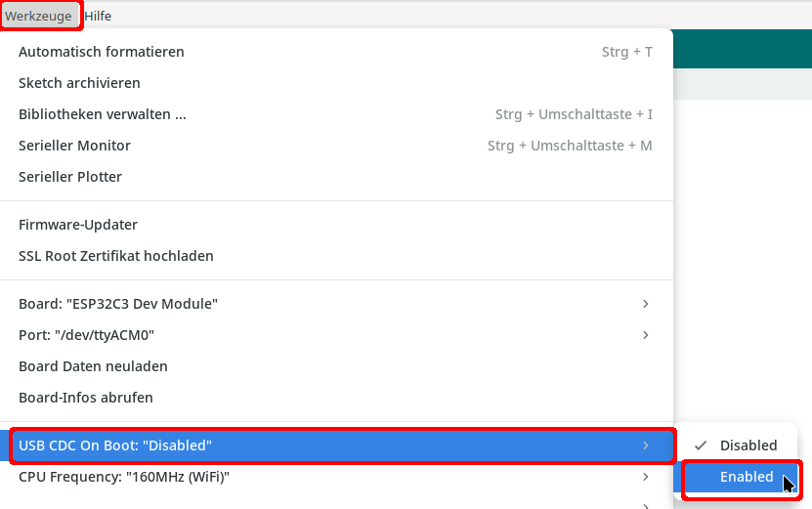
Task: Open Bibliotheken verwalten entry
Action: point(103,114)
